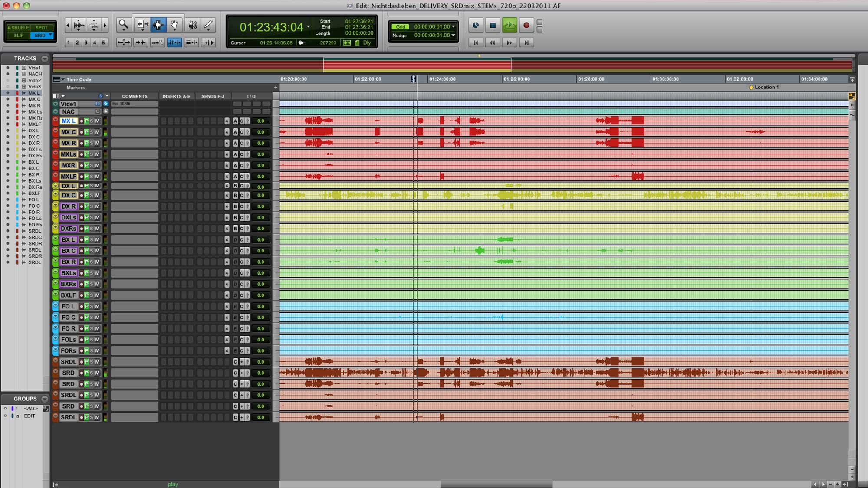The height and width of the screenshot is (488, 868).
Task: Activate Spot edit mode
Action: click(x=42, y=27)
